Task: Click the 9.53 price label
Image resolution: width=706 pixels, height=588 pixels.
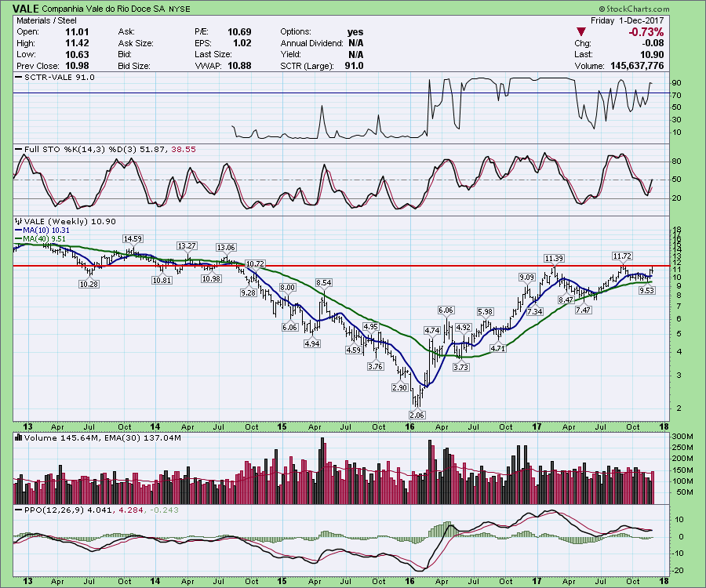Action: click(x=646, y=290)
